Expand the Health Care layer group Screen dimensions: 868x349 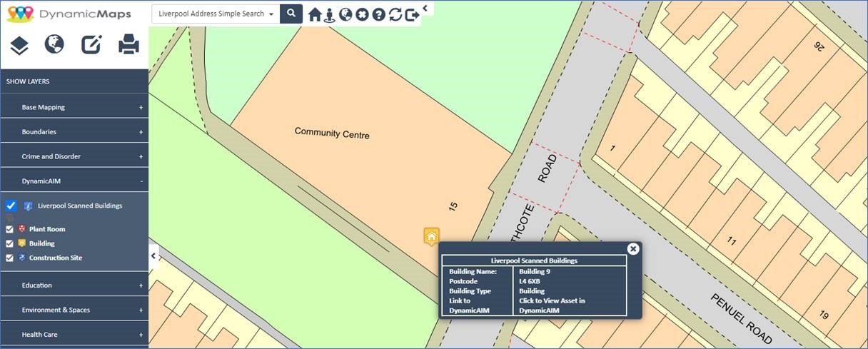click(x=74, y=334)
